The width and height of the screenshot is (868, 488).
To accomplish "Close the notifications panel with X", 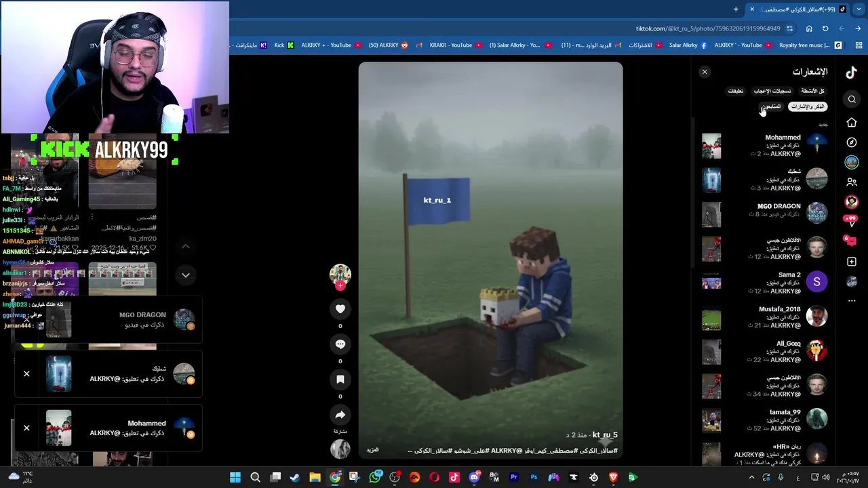I will coord(705,72).
